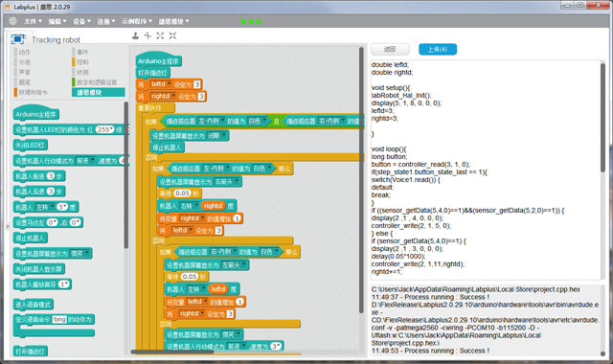613x364 pixels.
Task: Click the shrink block icon
Action: tap(172, 36)
